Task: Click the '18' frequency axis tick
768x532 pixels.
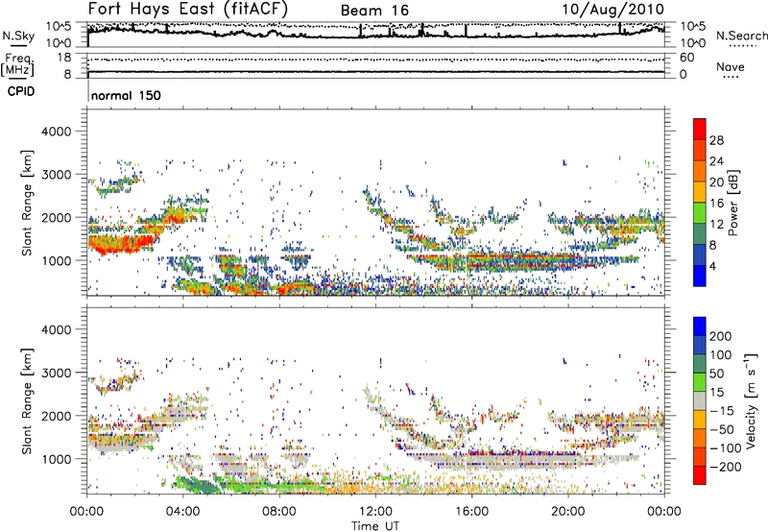Action: [64, 58]
